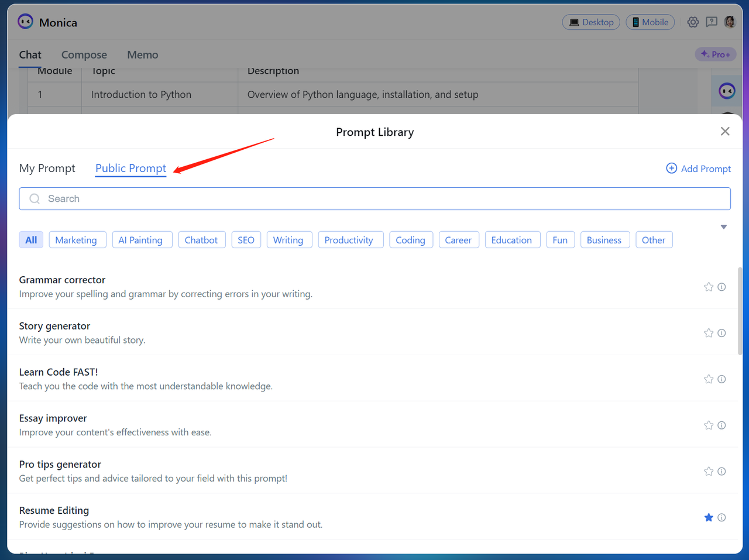Show info for Grammar corrector prompt
Viewport: 749px width, 560px height.
(x=721, y=287)
